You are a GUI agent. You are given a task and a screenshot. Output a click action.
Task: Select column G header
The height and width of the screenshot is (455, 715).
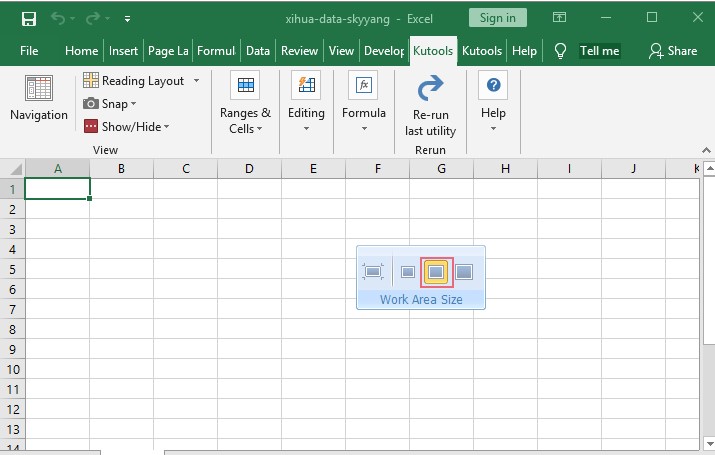click(x=441, y=169)
